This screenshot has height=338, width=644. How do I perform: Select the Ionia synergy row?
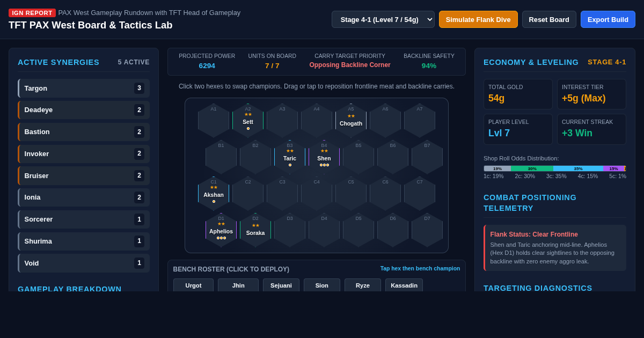click(84, 197)
